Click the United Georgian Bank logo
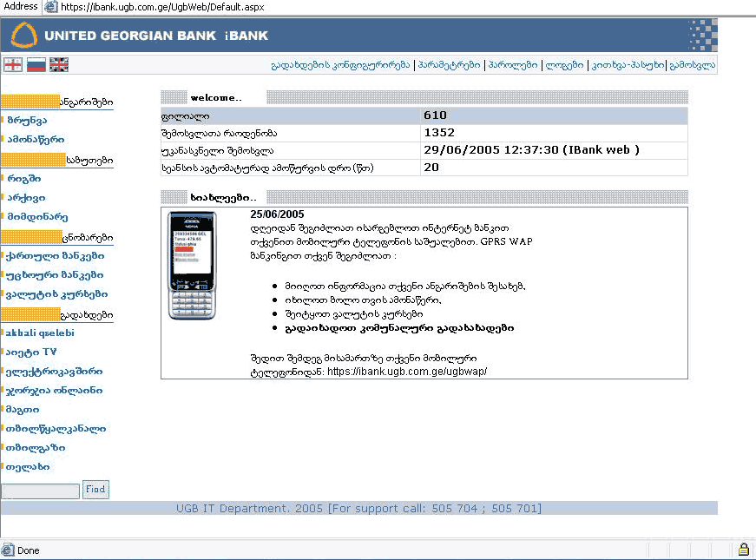This screenshot has height=560, width=756. (24, 36)
